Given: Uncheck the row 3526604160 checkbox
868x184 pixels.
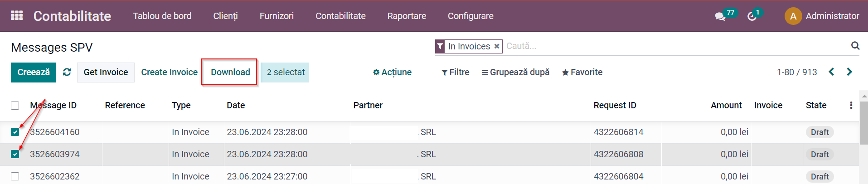Looking at the screenshot, I should coord(15,132).
